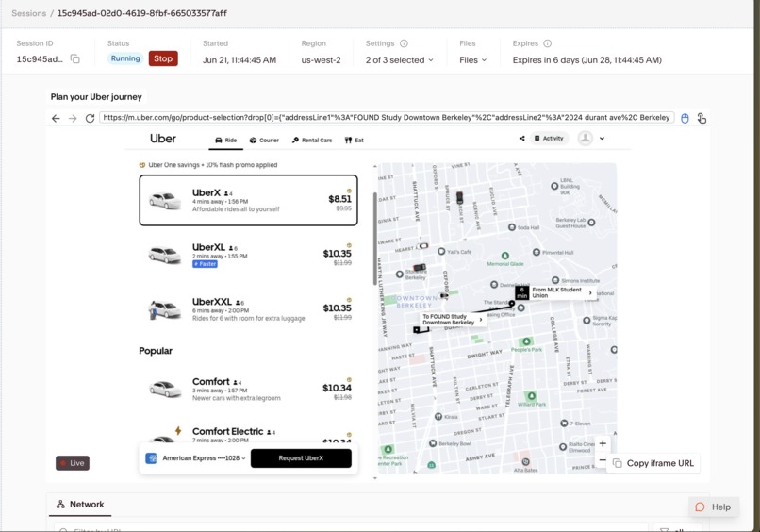760x532 pixels.
Task: Click the ride list scrollbar
Action: (374, 239)
